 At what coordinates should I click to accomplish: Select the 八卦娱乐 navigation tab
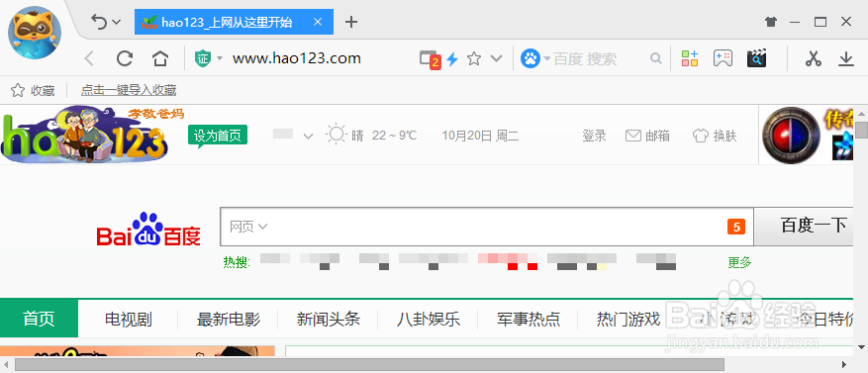pos(429,319)
